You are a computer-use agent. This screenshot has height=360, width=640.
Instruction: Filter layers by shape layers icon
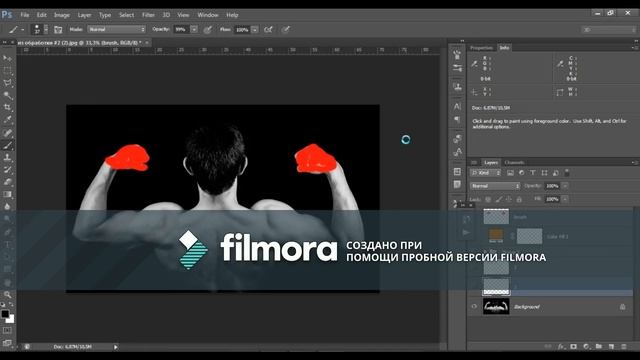pos(544,173)
